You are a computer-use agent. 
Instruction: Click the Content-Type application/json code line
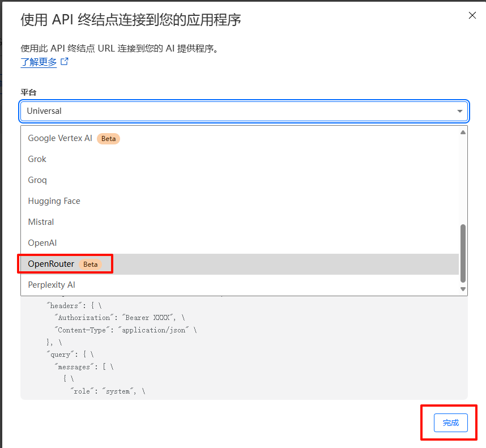126,330
